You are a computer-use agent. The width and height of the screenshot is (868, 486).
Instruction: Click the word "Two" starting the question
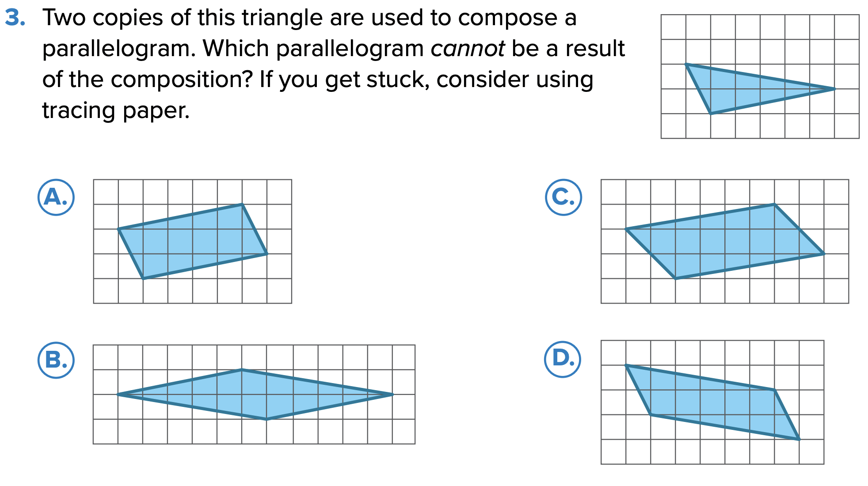coord(64,18)
